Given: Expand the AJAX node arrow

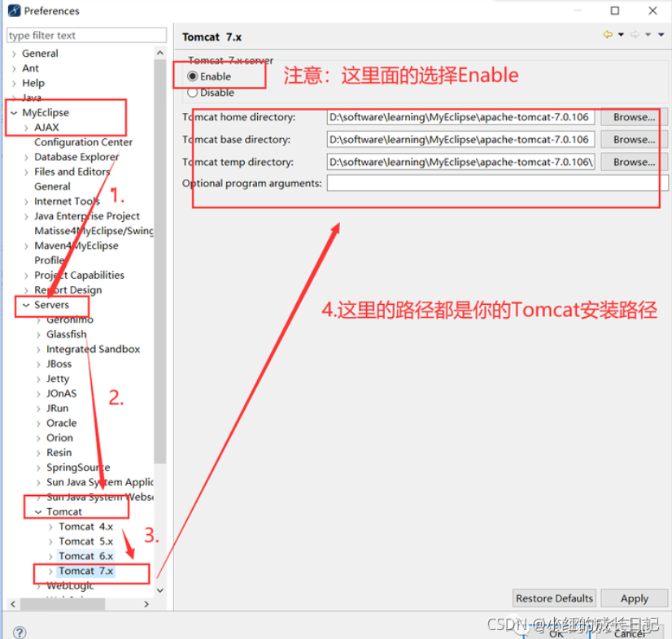Looking at the screenshot, I should click(26, 128).
